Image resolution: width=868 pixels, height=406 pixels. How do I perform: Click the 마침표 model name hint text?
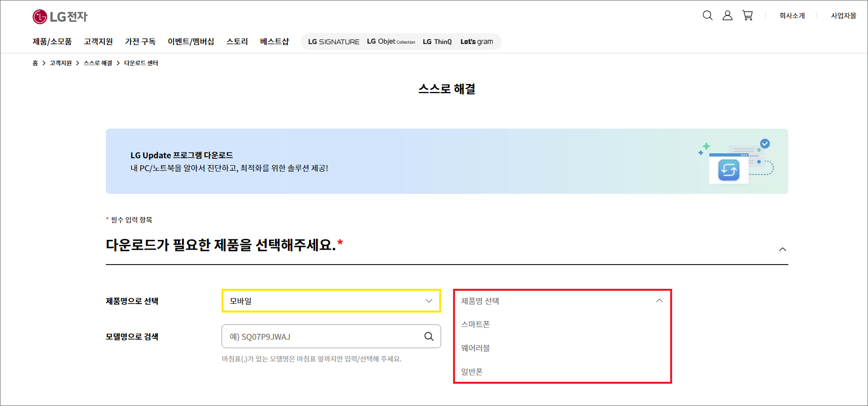pos(312,359)
